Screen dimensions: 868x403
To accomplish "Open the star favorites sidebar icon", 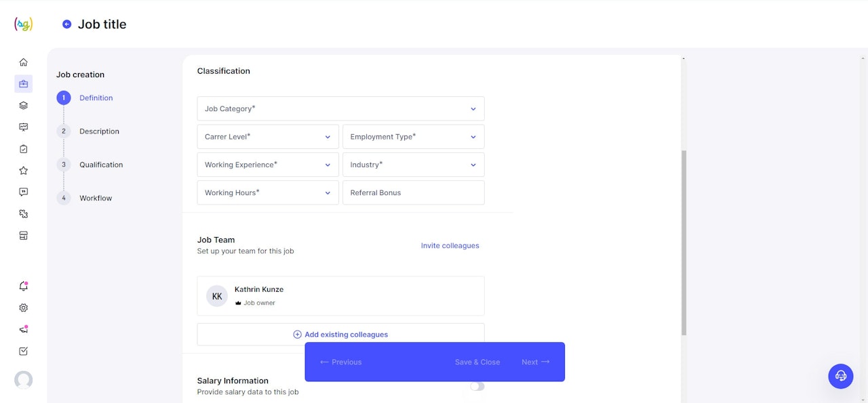I will pyautogui.click(x=23, y=171).
